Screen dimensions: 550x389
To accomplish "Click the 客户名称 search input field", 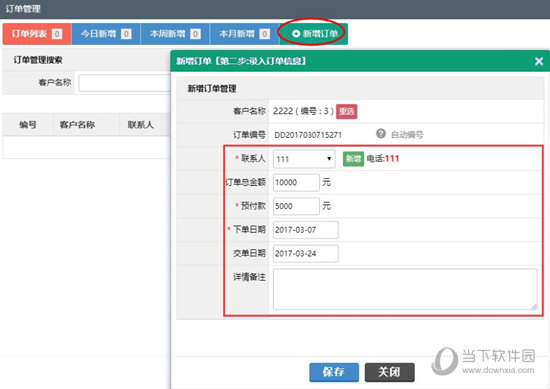I will [x=125, y=83].
